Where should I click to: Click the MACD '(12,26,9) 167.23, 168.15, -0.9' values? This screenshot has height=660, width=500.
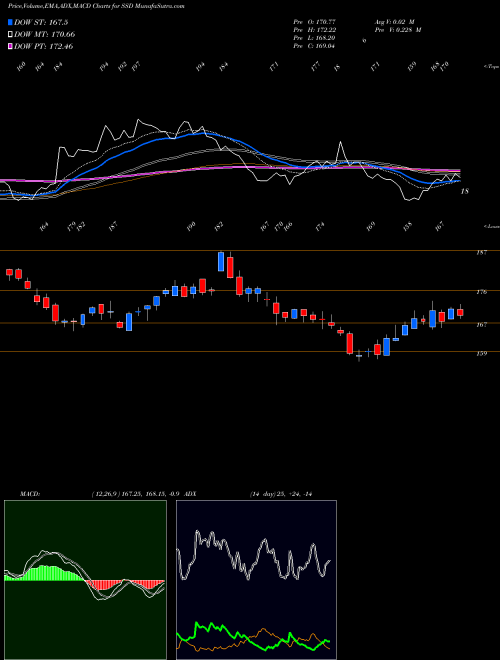tap(136, 494)
